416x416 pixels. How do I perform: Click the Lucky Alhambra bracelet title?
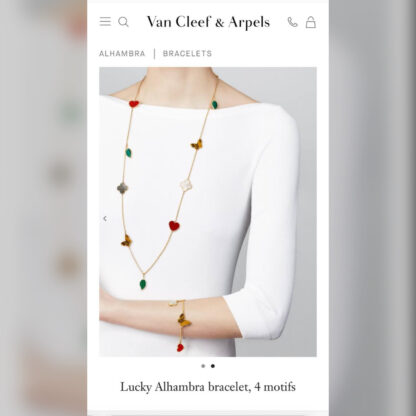[208, 387]
